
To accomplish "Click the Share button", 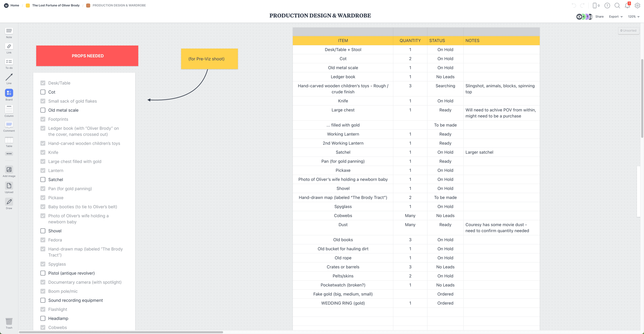I will [x=599, y=17].
